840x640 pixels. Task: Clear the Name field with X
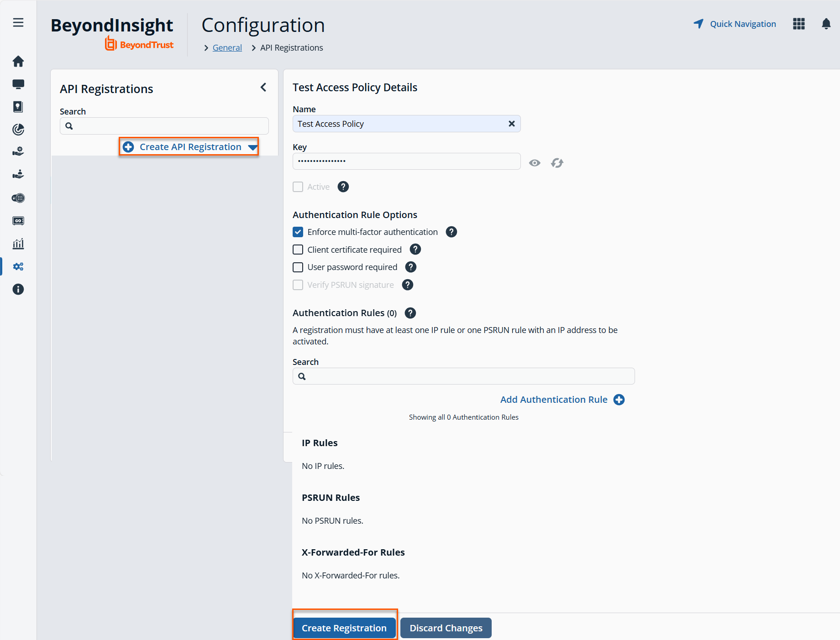[x=512, y=124]
